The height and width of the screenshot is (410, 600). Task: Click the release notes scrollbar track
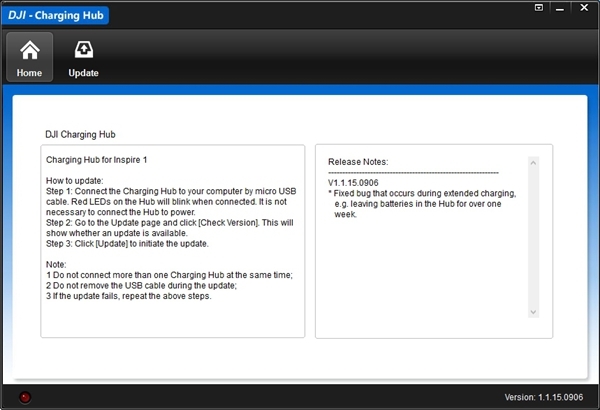(533, 237)
